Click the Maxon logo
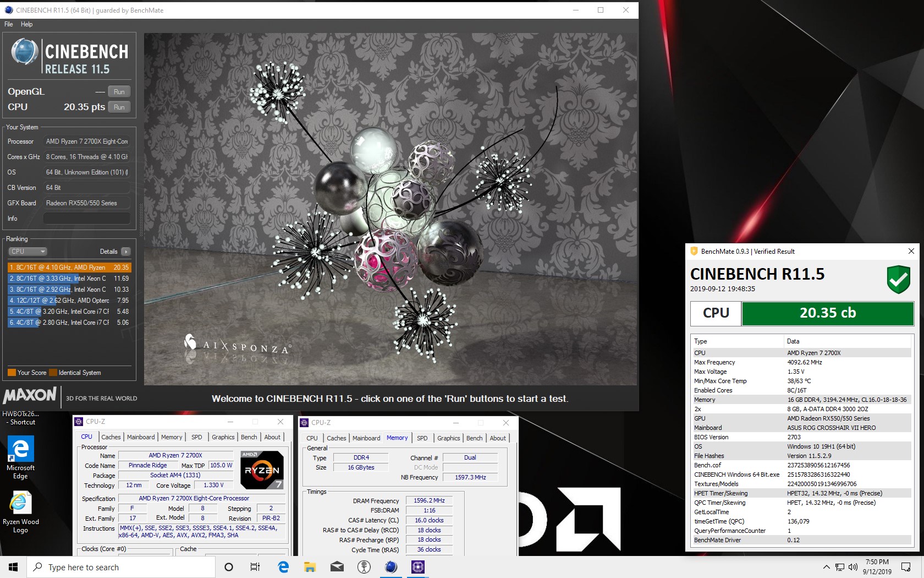 point(30,396)
